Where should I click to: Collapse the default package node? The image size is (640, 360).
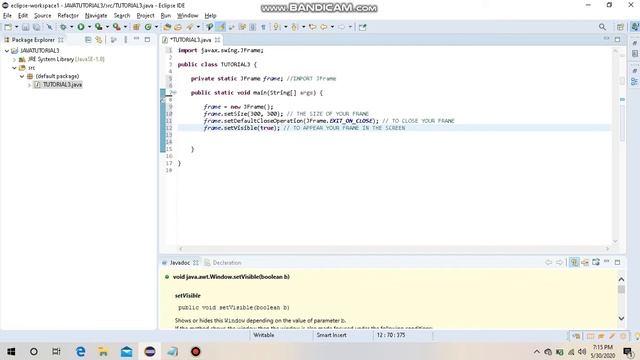click(x=22, y=76)
